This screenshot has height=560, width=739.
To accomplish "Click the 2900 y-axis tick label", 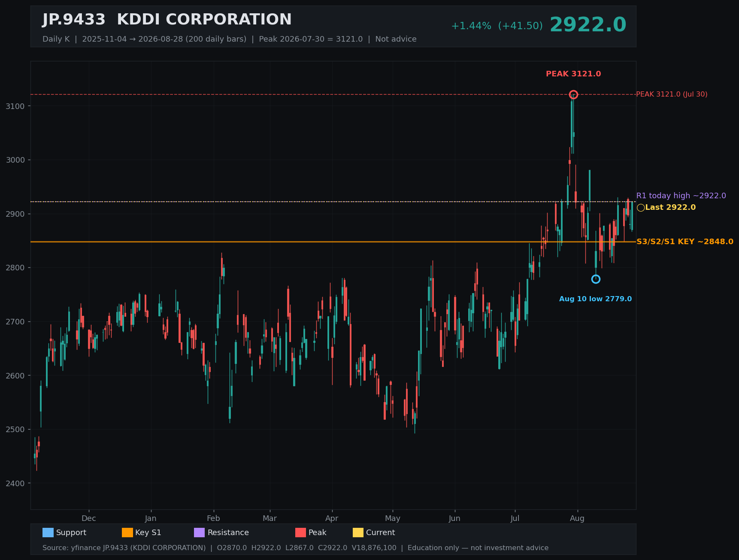I will pos(15,214).
